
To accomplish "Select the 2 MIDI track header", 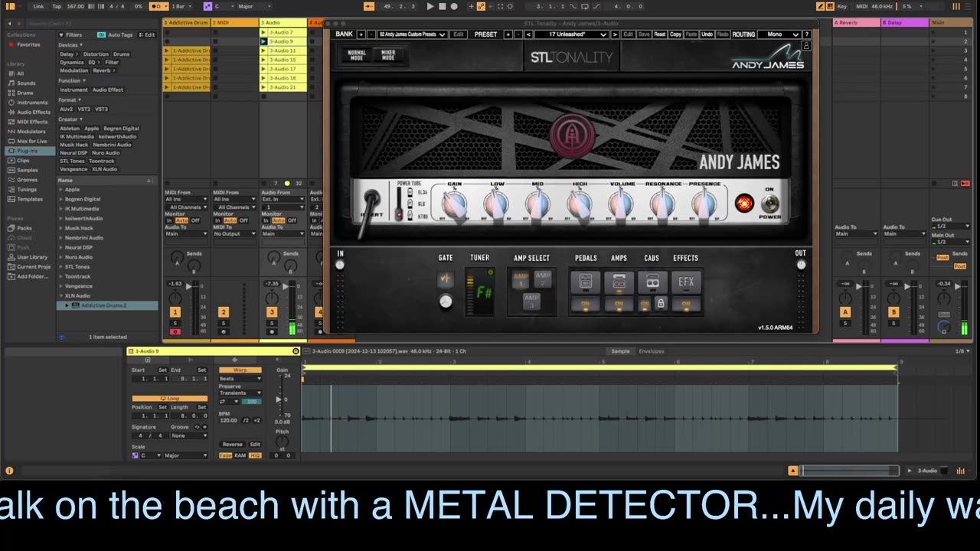I will coord(235,23).
